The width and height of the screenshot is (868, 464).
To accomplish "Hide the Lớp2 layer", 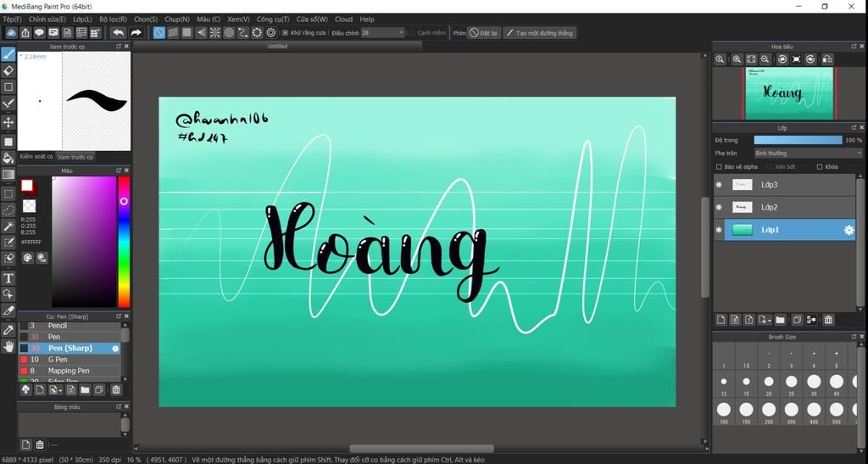I will pyautogui.click(x=719, y=207).
